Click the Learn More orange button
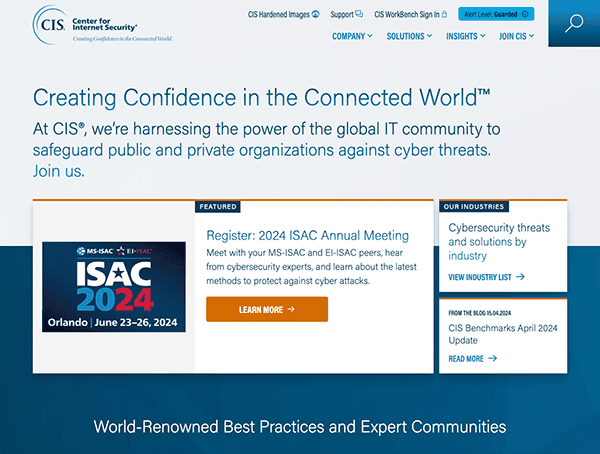The width and height of the screenshot is (600, 454). 267,309
